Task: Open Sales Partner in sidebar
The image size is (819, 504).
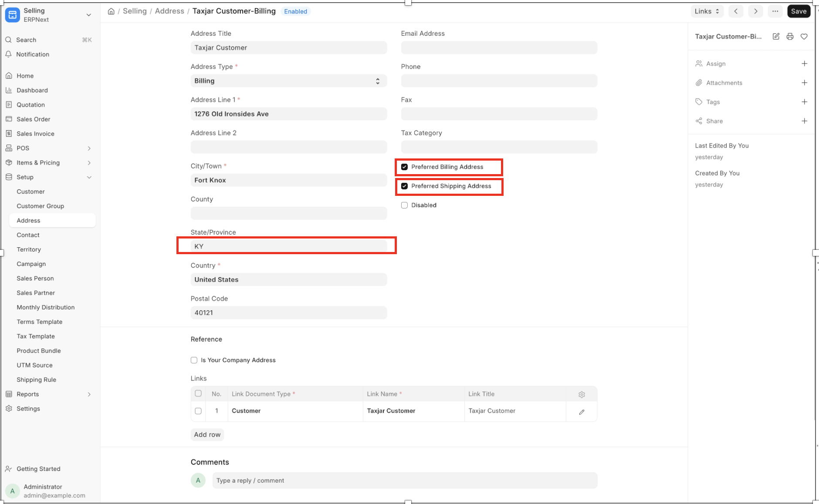Action: (x=36, y=293)
